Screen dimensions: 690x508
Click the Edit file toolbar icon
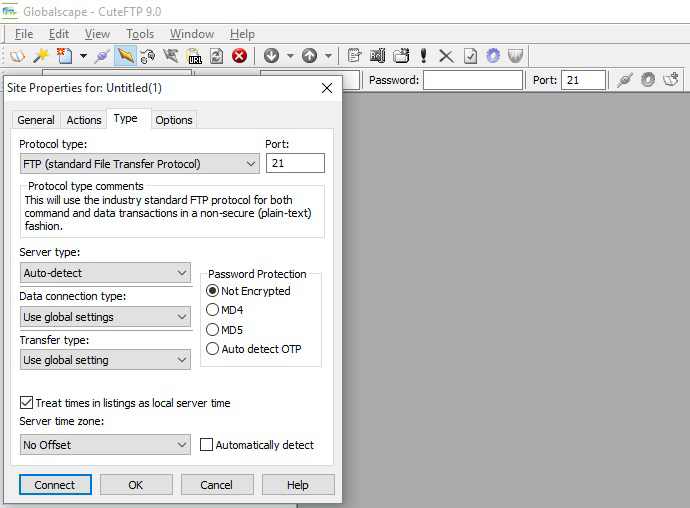[x=354, y=56]
